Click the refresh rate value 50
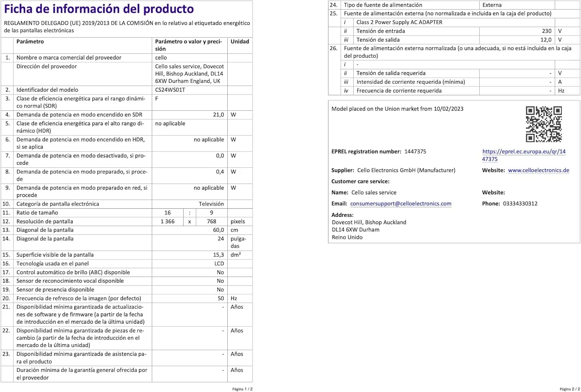This screenshot has width=581, height=392. (221, 299)
